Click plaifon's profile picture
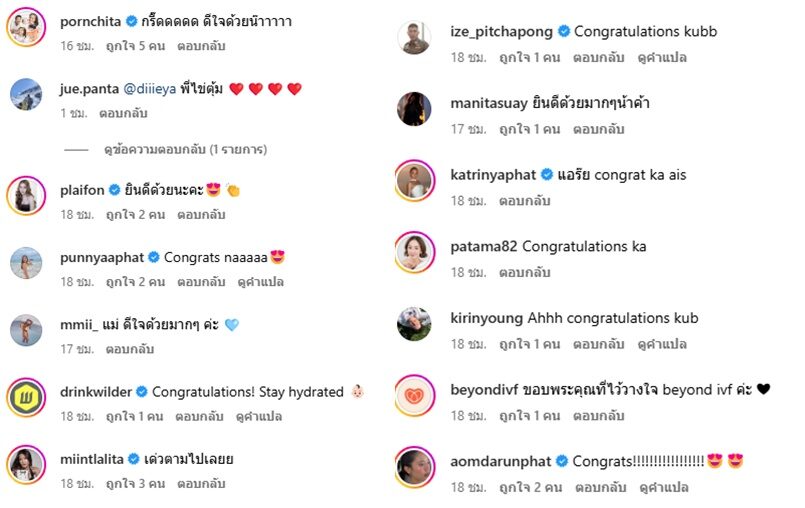Screen dimensions: 805x508 coord(26,195)
